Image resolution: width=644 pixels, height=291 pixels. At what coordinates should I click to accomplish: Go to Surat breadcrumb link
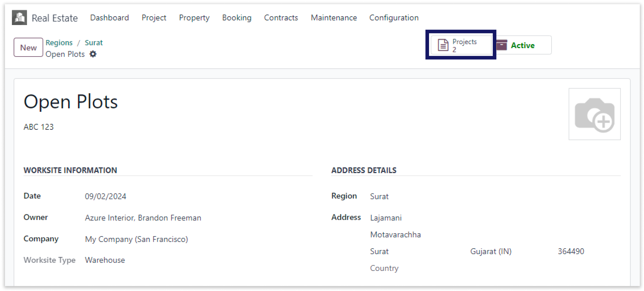coord(94,43)
